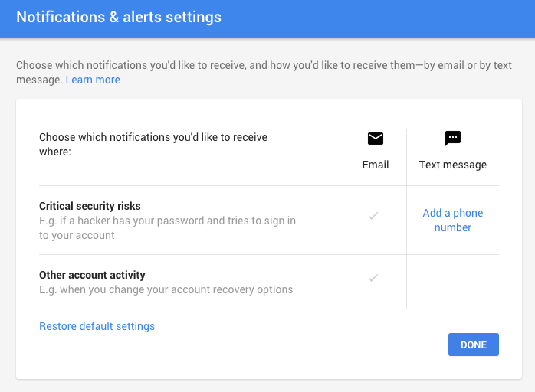Open the Learn more link
Viewport: 535px width, 392px height.
(x=93, y=80)
